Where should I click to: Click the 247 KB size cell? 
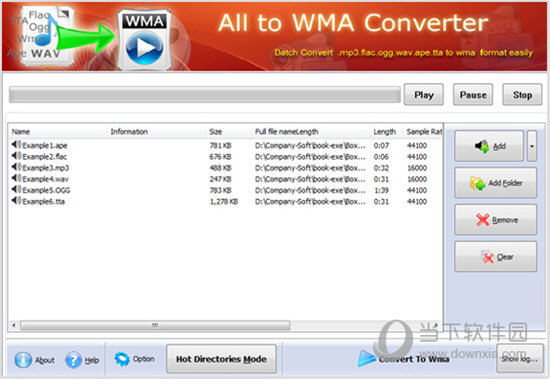pyautogui.click(x=220, y=179)
